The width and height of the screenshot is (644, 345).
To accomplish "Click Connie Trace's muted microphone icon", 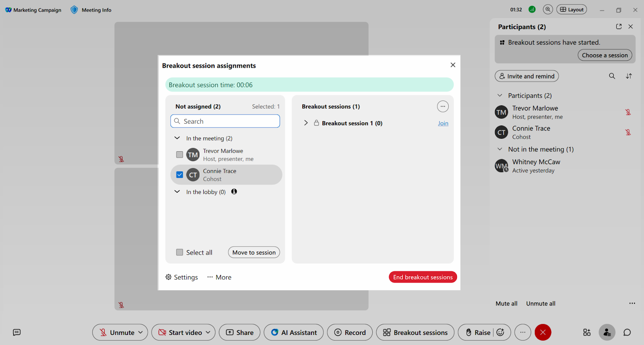I will 628,132.
